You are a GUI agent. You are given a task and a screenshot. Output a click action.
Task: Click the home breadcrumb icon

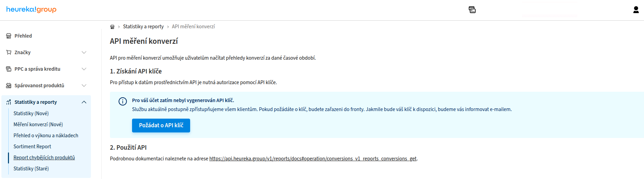(x=112, y=27)
